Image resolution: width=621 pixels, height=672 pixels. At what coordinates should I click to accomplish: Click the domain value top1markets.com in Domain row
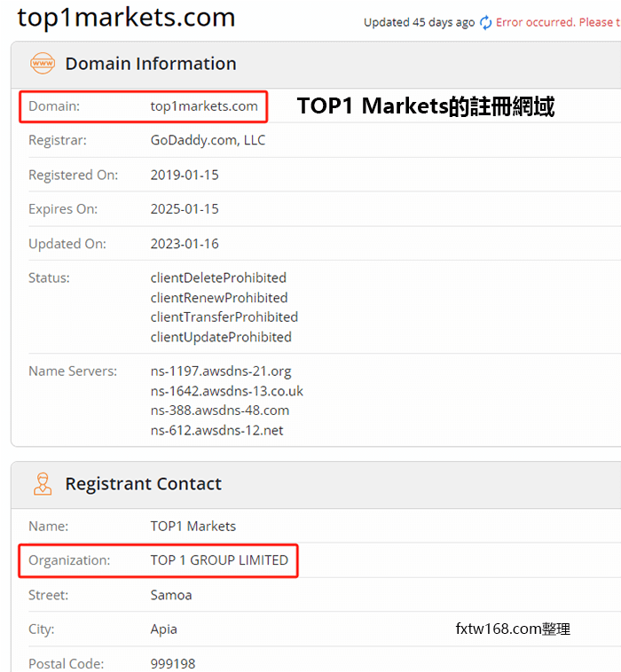(204, 106)
